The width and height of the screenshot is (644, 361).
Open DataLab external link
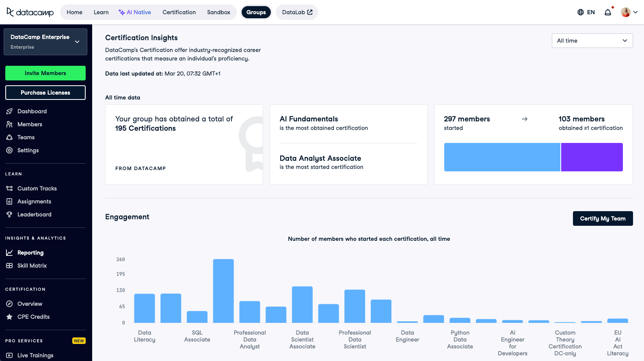pos(297,12)
